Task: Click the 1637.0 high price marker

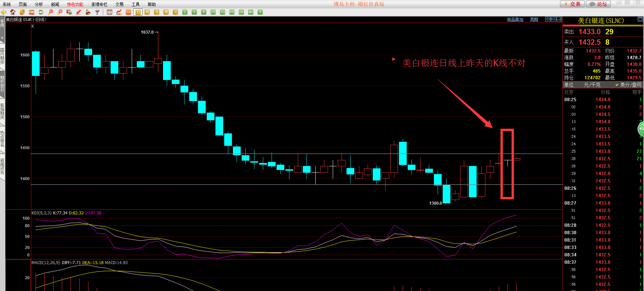Action: [x=147, y=32]
